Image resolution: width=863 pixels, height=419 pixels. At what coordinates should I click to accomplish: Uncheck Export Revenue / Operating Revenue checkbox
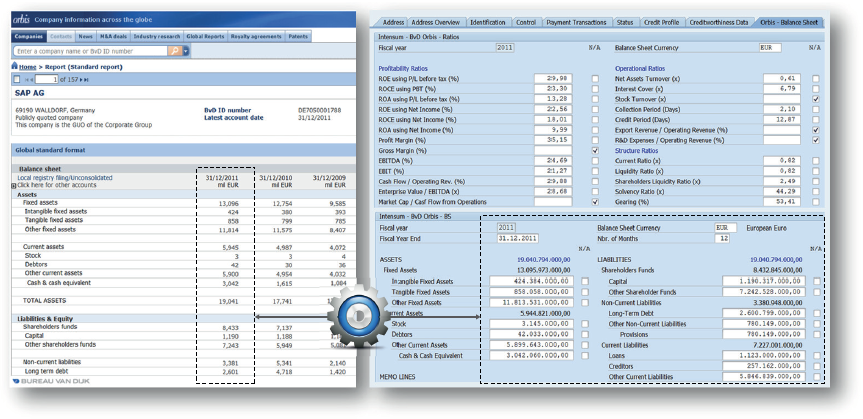pyautogui.click(x=816, y=130)
